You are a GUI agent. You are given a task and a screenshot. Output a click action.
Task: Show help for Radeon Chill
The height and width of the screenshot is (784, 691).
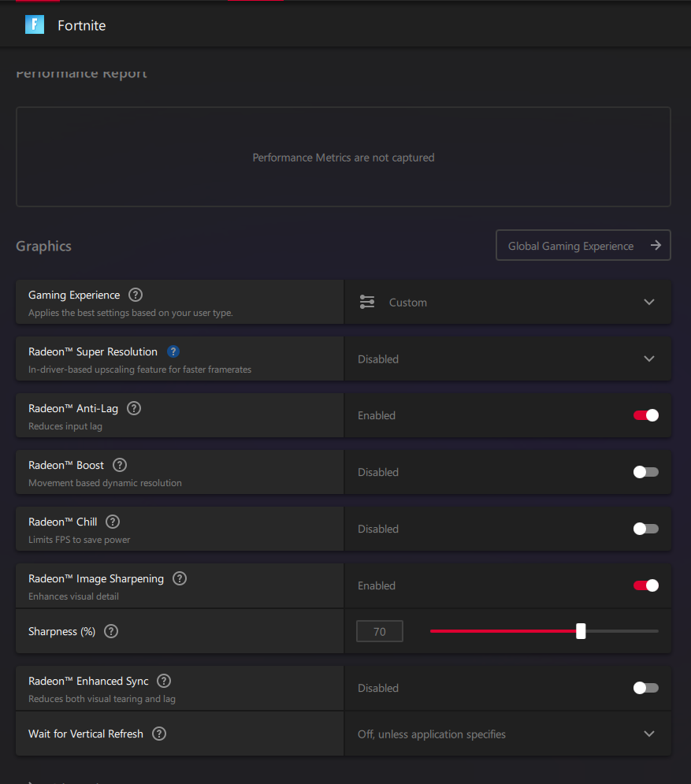point(113,522)
